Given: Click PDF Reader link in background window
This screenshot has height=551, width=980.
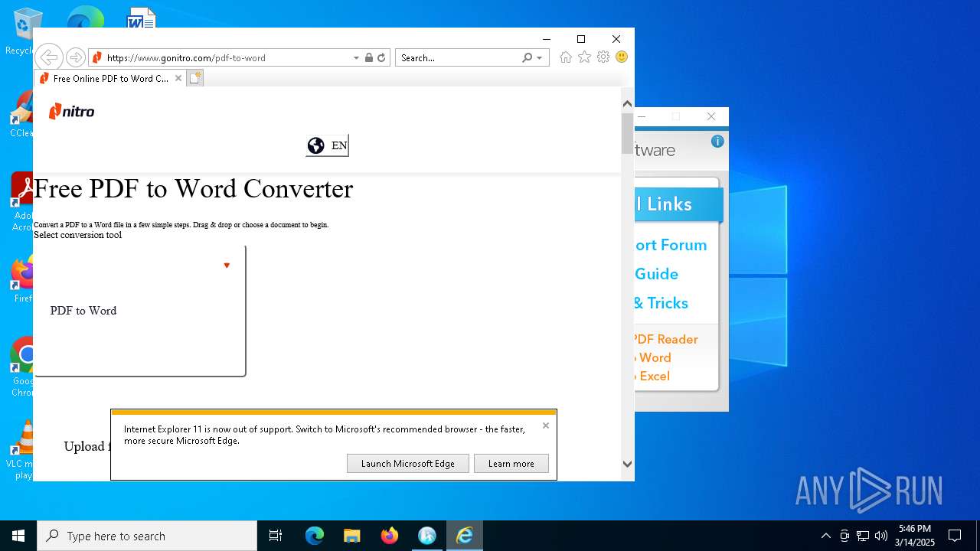Looking at the screenshot, I should (x=666, y=339).
